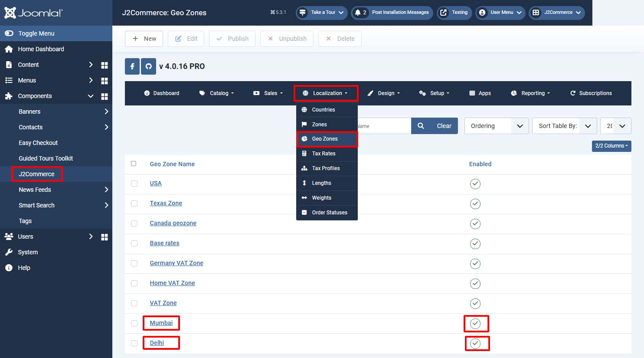Viewport: 644px width, 358px height.
Task: Select the Canada geozone row checkbox
Action: (x=134, y=223)
